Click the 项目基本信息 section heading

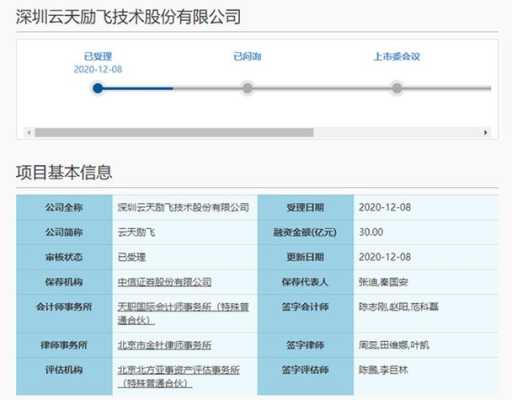(64, 172)
